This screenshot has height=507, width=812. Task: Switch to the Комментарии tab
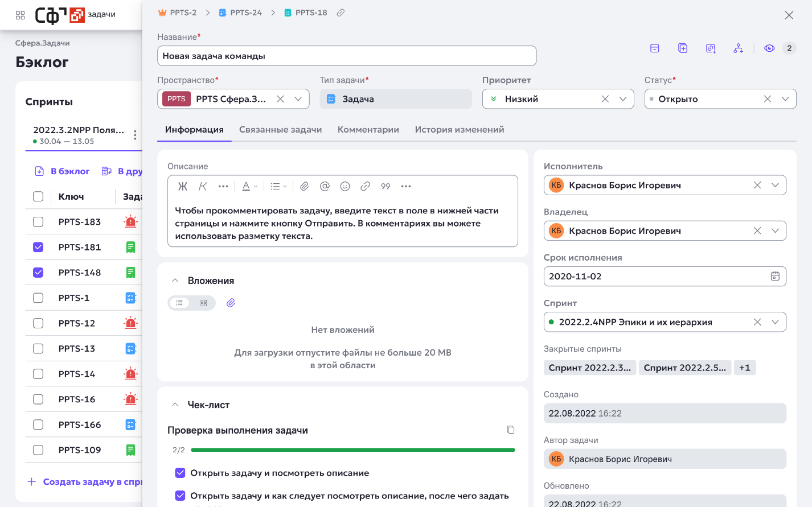(x=368, y=130)
